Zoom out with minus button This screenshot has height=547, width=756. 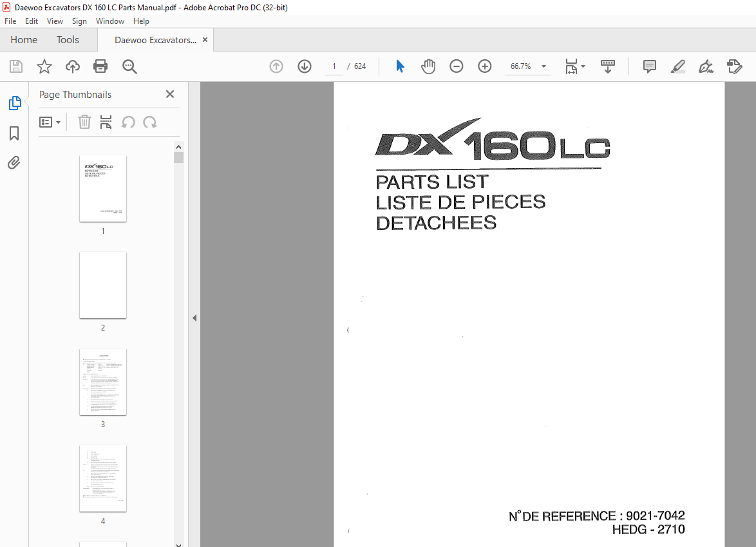pos(456,66)
